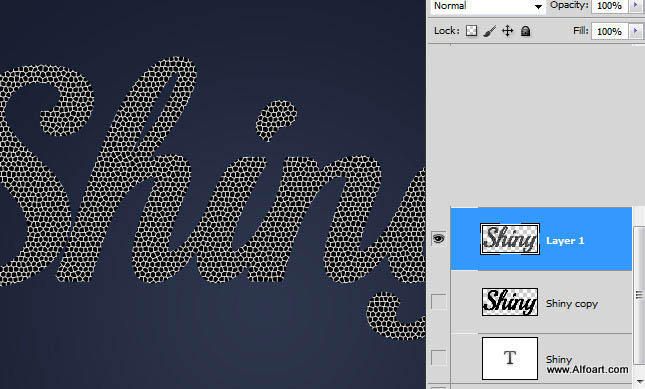Viewport: 645px width, 389px height.
Task: Select the Shiny copy layer name
Action: [572, 304]
